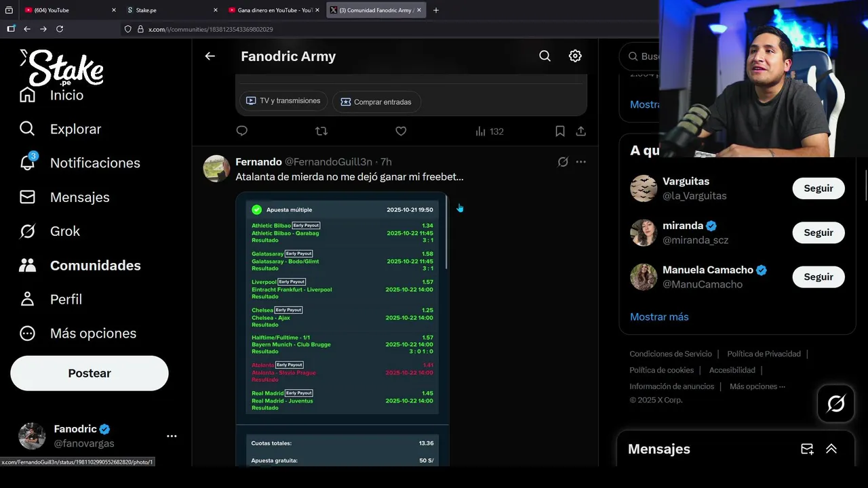Open Varguitas profile avatar
868x488 pixels.
[644, 188]
